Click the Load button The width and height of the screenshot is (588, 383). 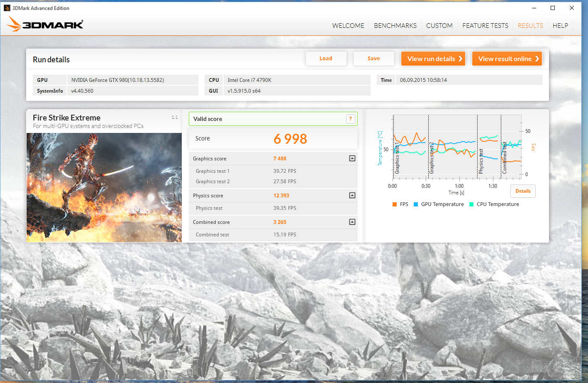[326, 59]
